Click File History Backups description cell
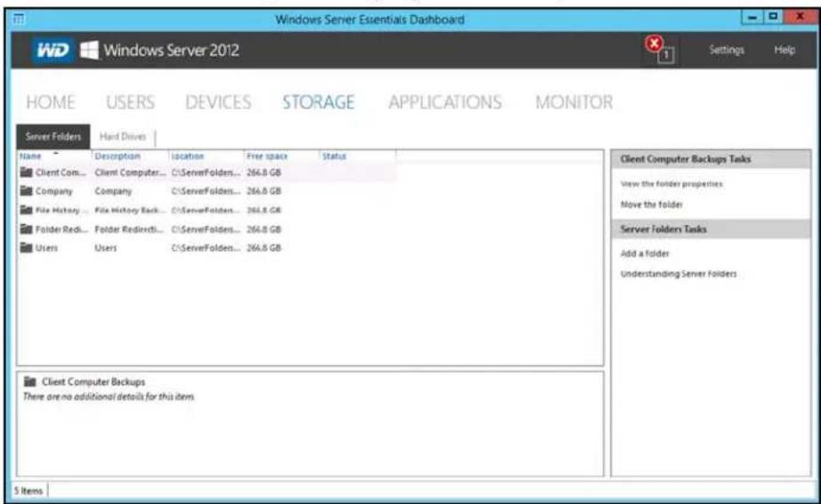821x504 pixels. (x=130, y=210)
